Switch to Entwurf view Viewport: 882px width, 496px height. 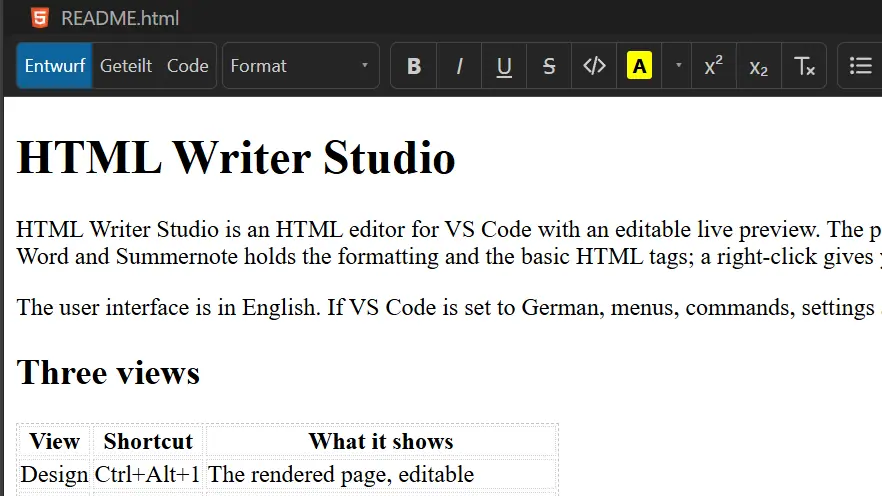tap(55, 66)
